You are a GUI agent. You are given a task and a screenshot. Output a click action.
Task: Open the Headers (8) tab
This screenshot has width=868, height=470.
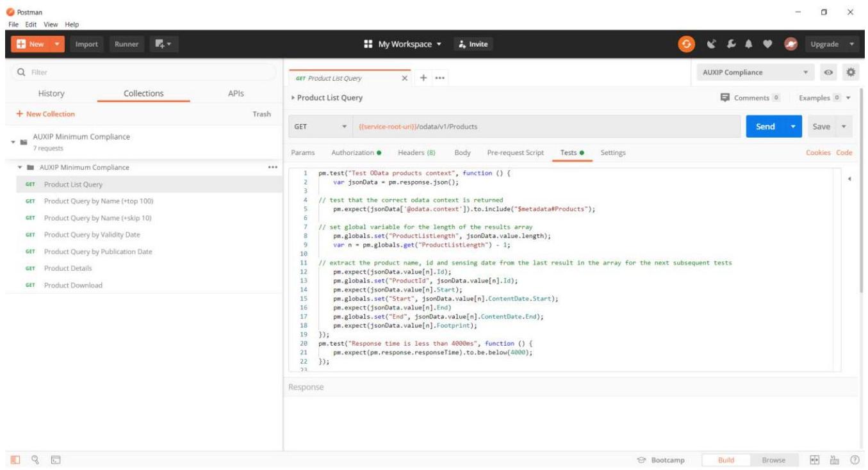(416, 152)
